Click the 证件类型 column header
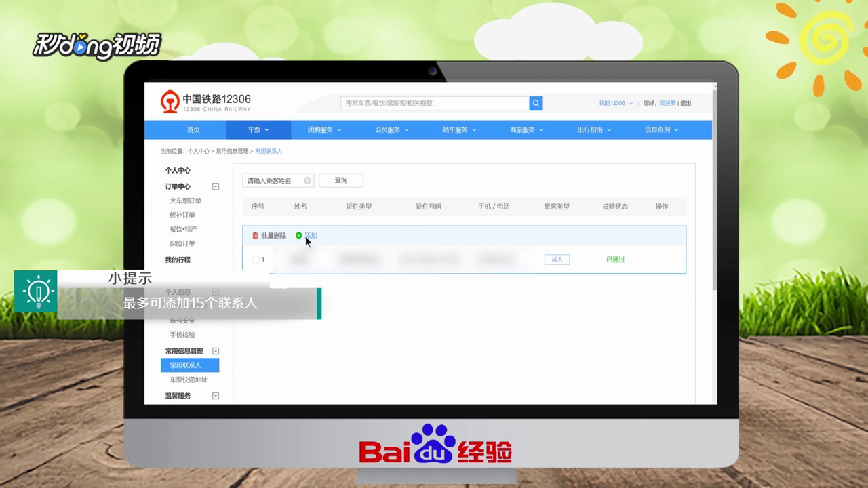 tap(359, 207)
